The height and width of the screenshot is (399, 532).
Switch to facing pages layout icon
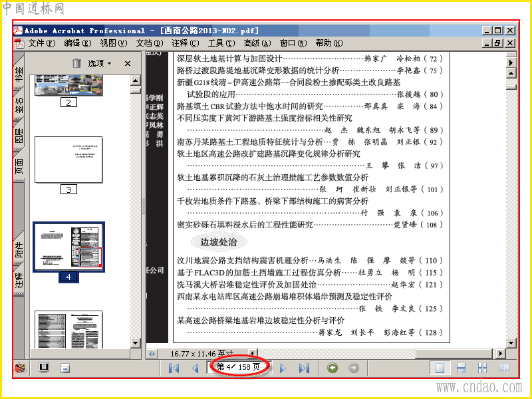[504, 368]
